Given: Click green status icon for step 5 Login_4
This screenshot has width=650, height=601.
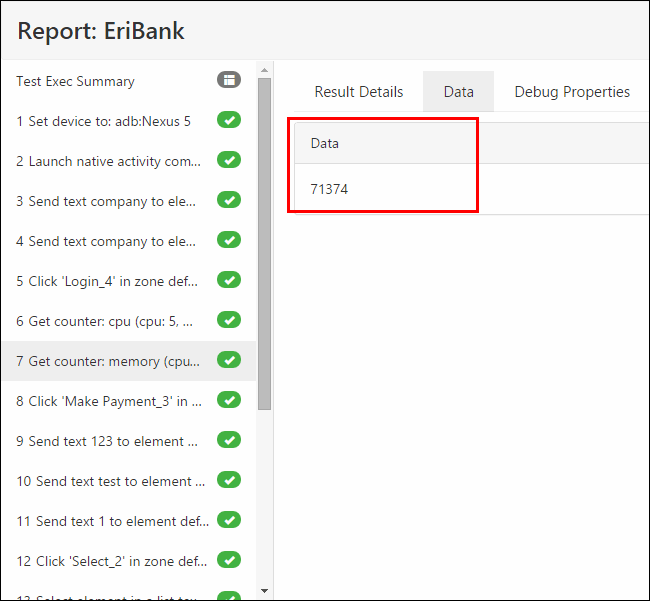Looking at the screenshot, I should click(229, 280).
